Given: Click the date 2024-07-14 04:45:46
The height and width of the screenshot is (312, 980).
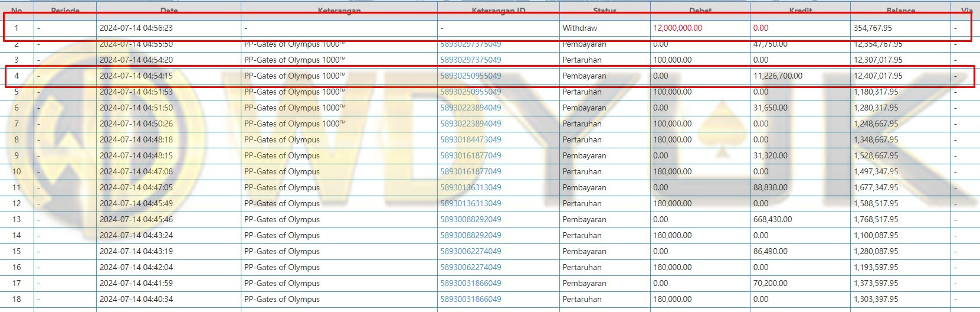Looking at the screenshot, I should (x=136, y=220).
